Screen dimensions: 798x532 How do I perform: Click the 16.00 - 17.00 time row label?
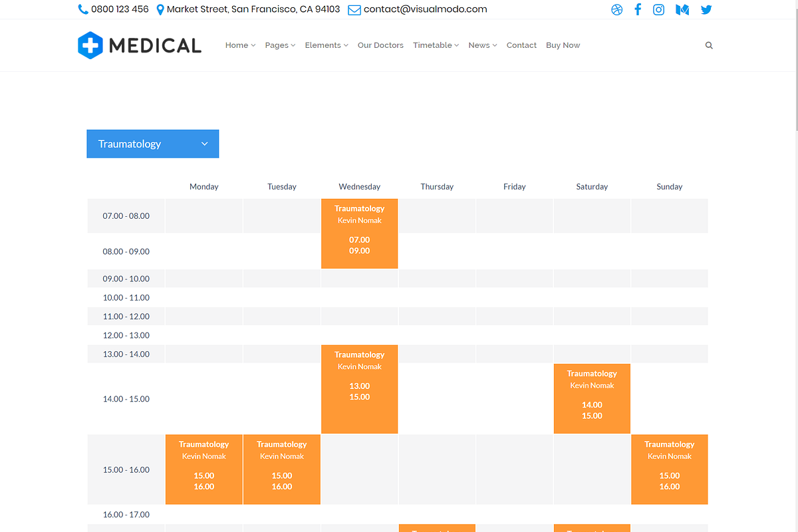coord(126,515)
